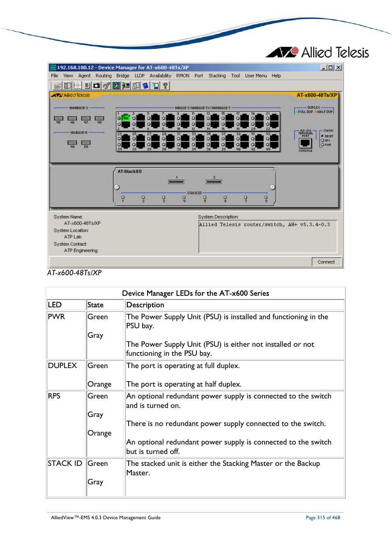Select Ethernet port 21 on the switch
Viewport: 392px width, 555px height.
[274, 118]
